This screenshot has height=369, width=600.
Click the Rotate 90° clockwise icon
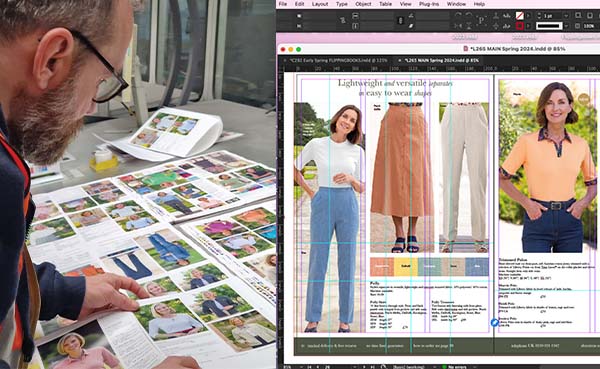point(458,15)
